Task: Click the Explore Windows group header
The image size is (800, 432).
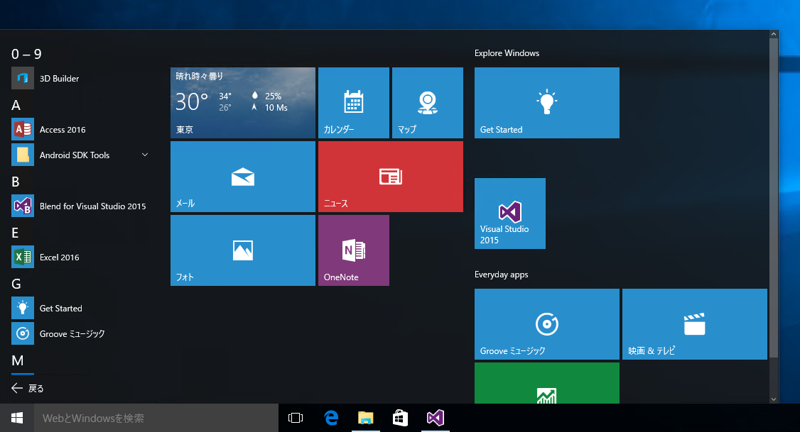Action: 507,53
